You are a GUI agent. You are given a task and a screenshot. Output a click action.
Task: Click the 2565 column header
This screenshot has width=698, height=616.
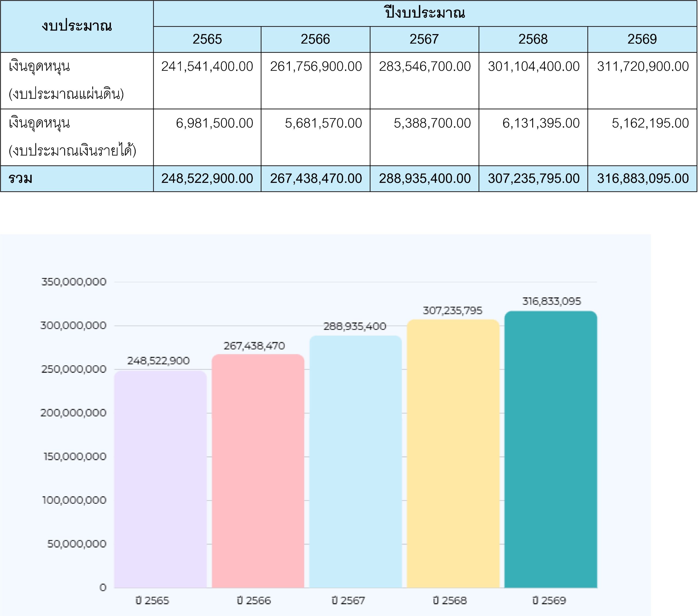click(x=207, y=39)
